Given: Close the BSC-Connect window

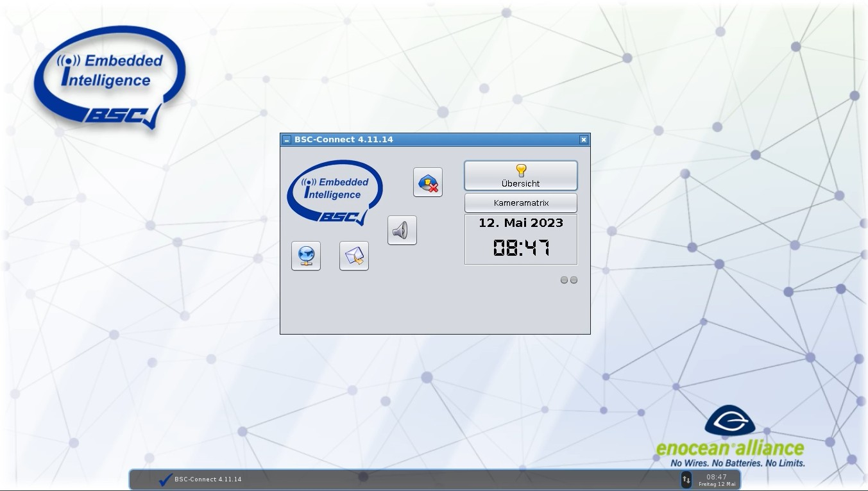Looking at the screenshot, I should tap(583, 140).
